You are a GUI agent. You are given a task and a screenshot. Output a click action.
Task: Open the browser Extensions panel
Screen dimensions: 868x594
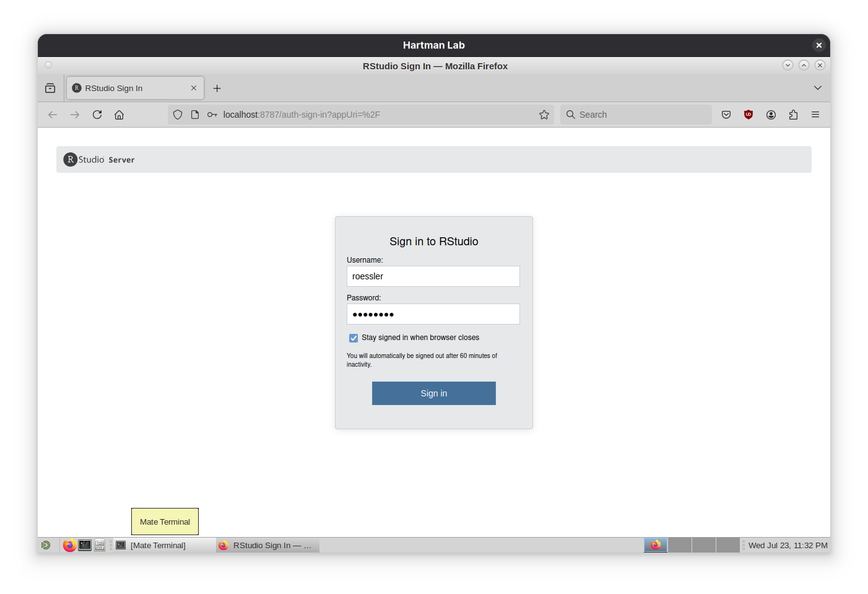pos(793,115)
